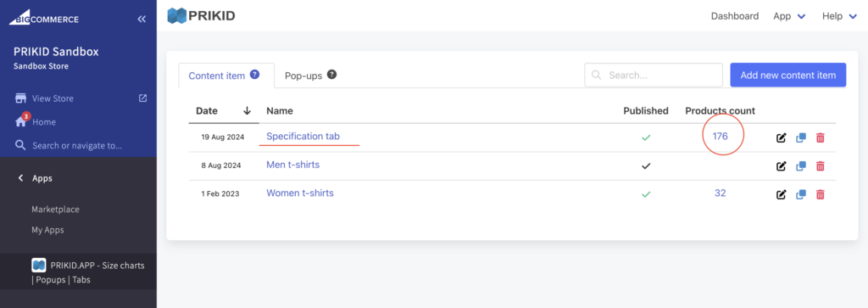This screenshot has height=308, width=868.
Task: Delete the Men t-shirts row
Action: pyautogui.click(x=821, y=165)
